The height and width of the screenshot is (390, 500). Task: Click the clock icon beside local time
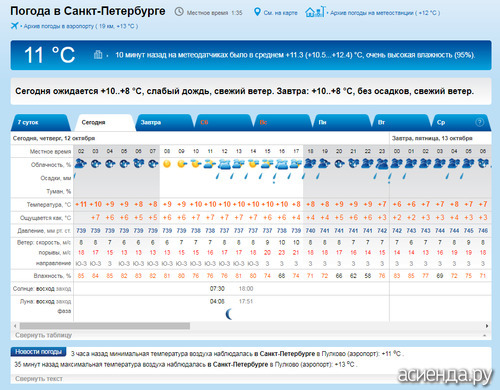[x=179, y=12]
